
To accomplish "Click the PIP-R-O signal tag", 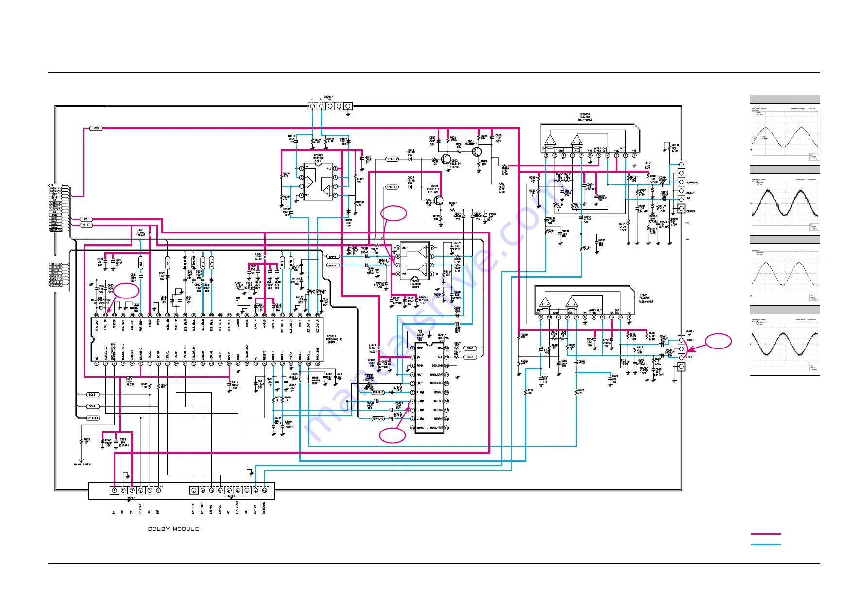I will pyautogui.click(x=378, y=392).
